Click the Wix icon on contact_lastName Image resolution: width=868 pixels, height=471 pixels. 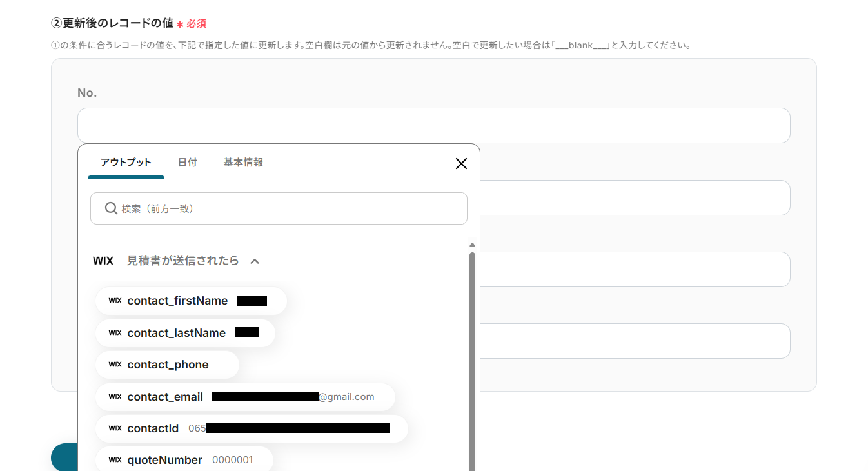click(x=115, y=333)
